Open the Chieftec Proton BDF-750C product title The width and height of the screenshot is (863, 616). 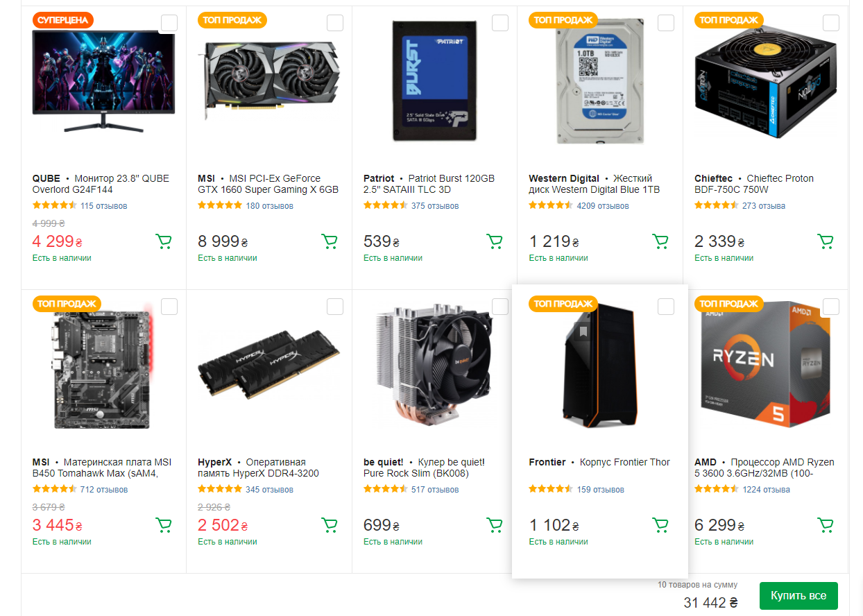point(753,184)
